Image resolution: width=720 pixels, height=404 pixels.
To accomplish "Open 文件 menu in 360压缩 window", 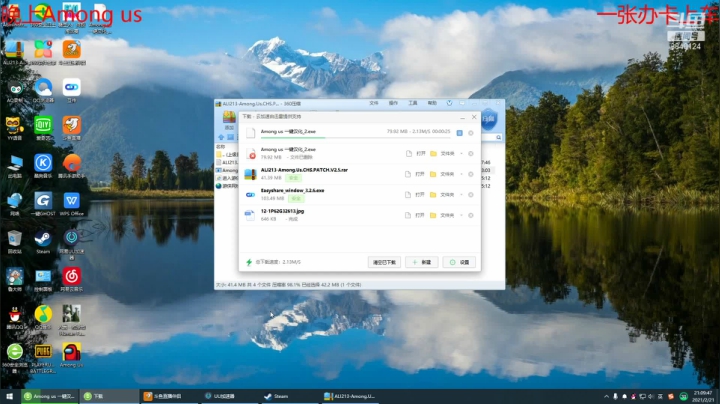I will pyautogui.click(x=374, y=103).
